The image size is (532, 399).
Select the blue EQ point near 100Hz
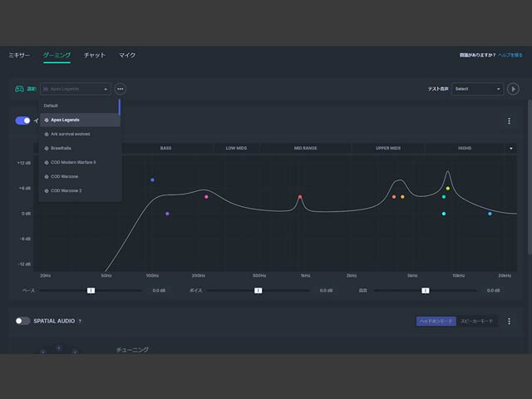click(x=152, y=180)
